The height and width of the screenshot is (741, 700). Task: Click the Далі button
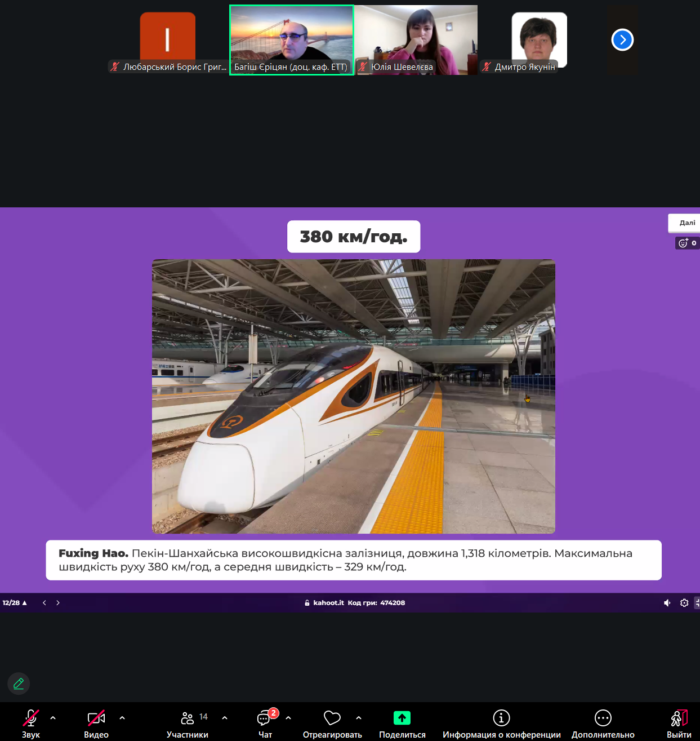point(686,223)
